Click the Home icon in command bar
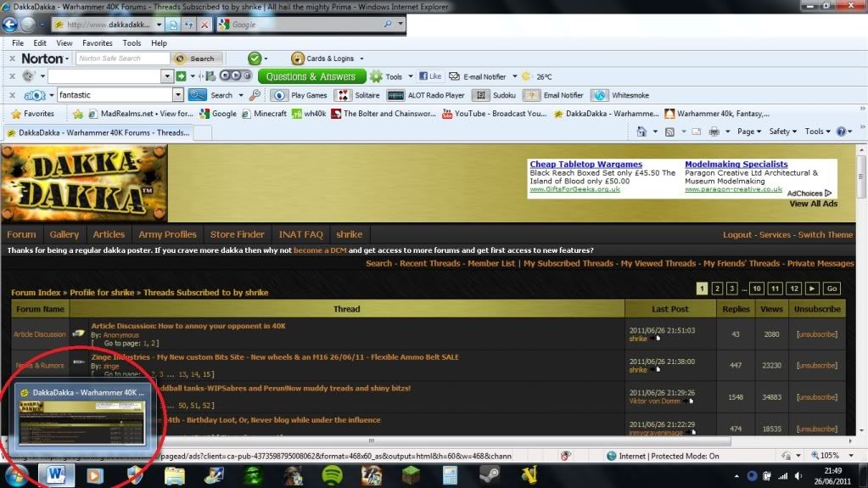The height and width of the screenshot is (488, 868). 641,132
